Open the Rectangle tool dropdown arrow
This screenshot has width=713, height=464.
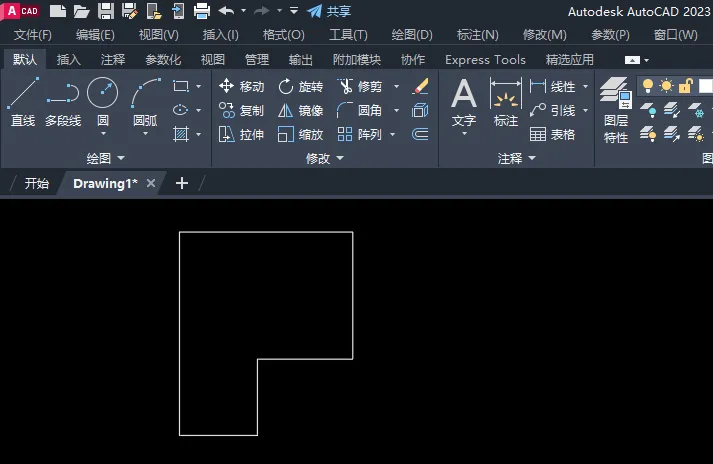[199, 86]
